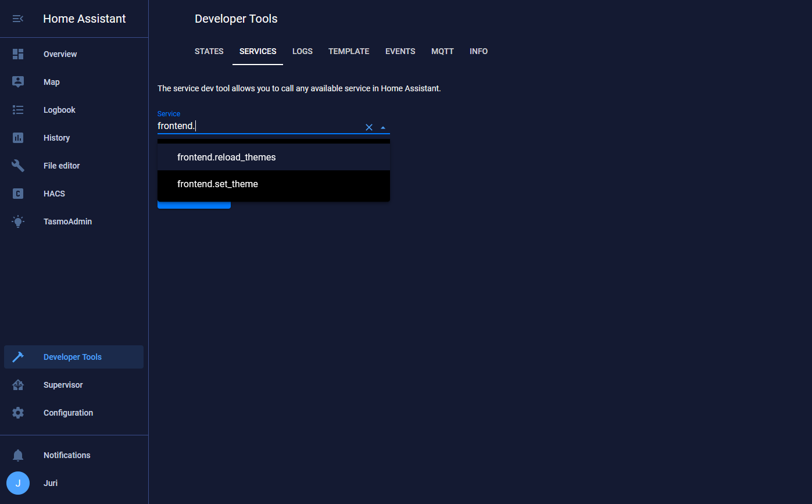Image resolution: width=812 pixels, height=504 pixels.
Task: Click the History chart icon
Action: coord(18,138)
